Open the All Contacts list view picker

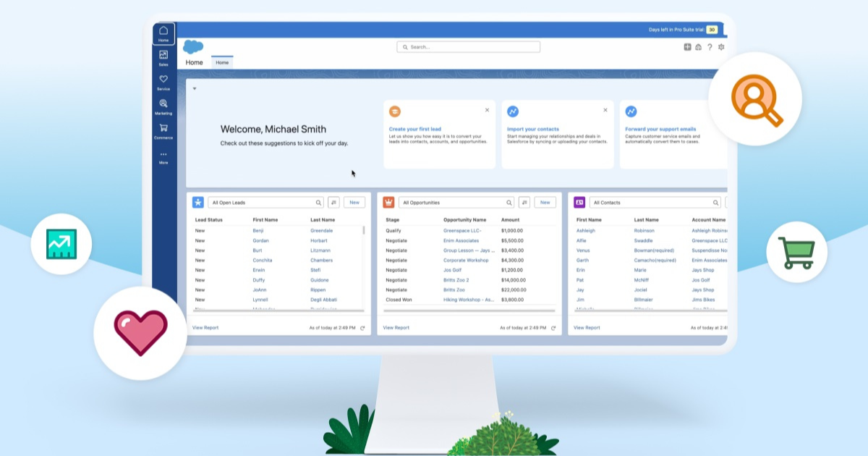point(655,203)
